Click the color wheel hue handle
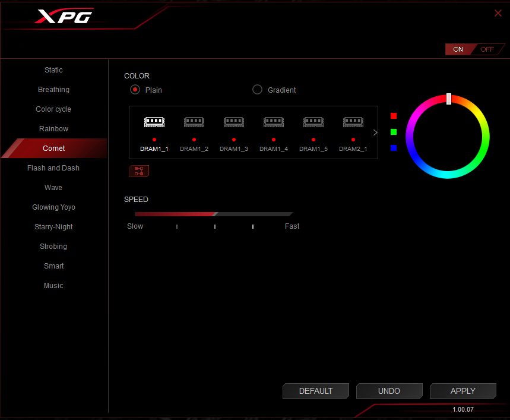Screen dimensions: 510x420 pyautogui.click(x=449, y=99)
